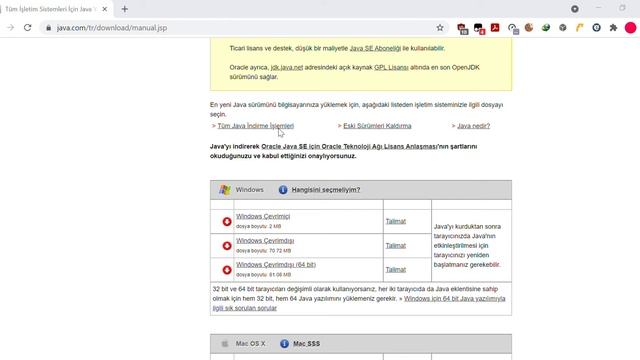Screen dimensions: 640x360
Task: Click download icon for Windows Çevrimdışı 70 MB
Action: click(x=227, y=246)
